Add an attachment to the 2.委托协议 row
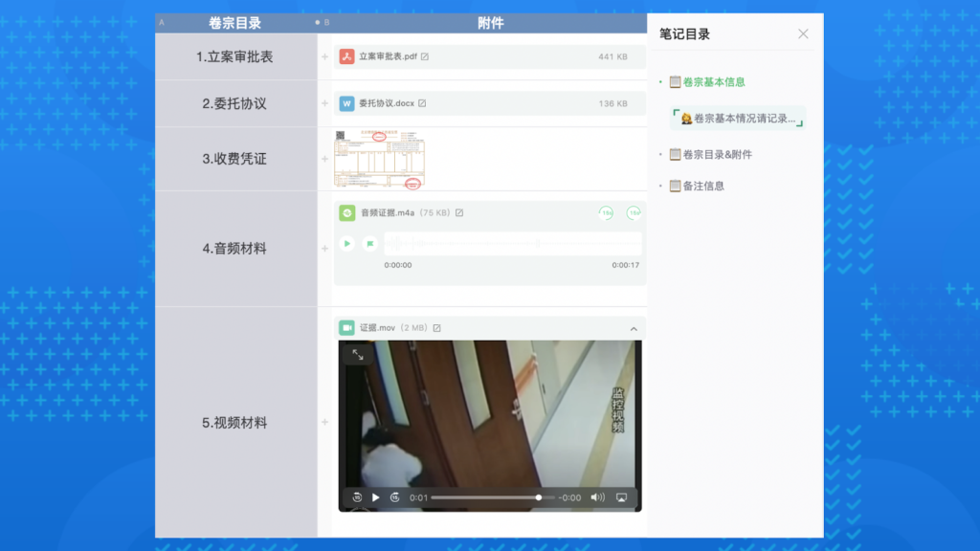The height and width of the screenshot is (551, 980). [x=325, y=103]
